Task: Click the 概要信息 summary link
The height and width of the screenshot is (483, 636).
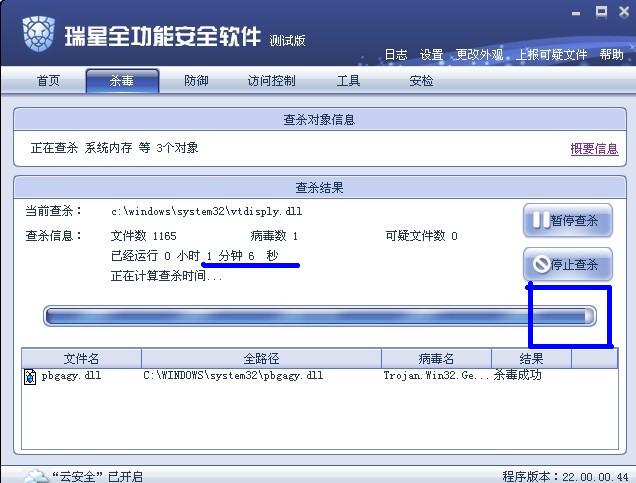Action: pyautogui.click(x=594, y=149)
